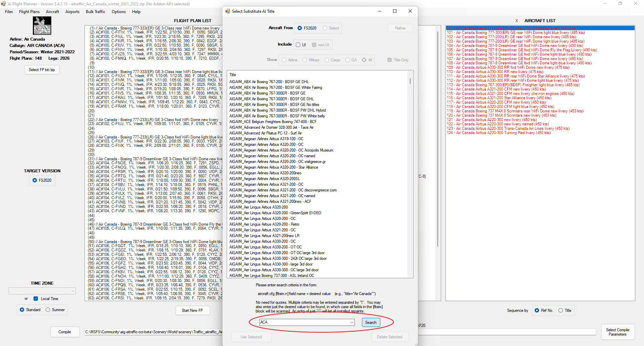This screenshot has height=346, width=644.
Task: Open the search criteria ACA dropdown arrow
Action: click(x=352, y=323)
